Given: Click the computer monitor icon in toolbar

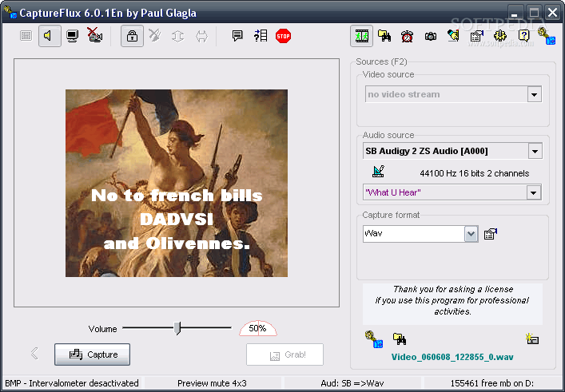Looking at the screenshot, I should pos(73,36).
